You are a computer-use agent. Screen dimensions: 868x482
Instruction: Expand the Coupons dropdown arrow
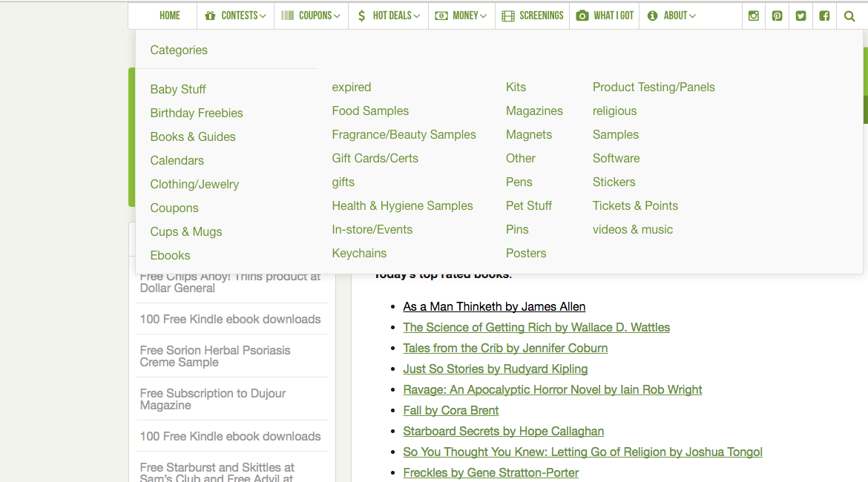(x=337, y=16)
